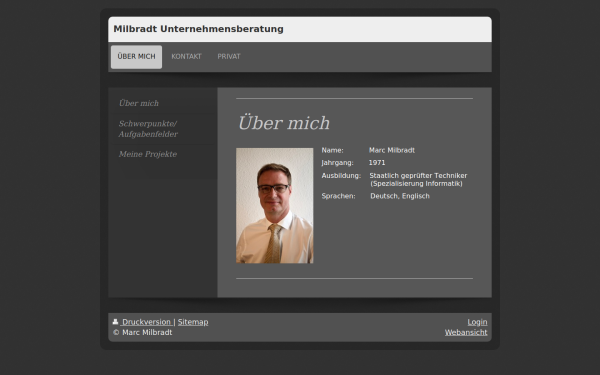This screenshot has width=600, height=375.
Task: Click the name value 'Marc Milbradt'
Action: tap(392, 150)
